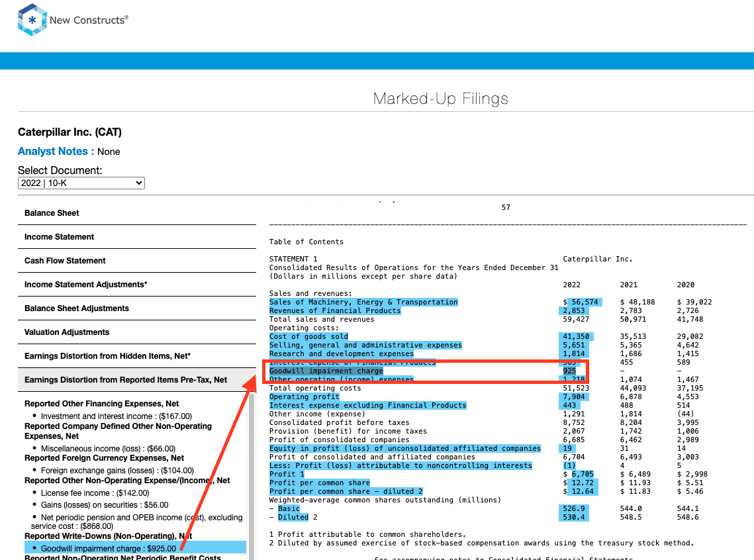Click the Marked-Up Filings page title
The width and height of the screenshot is (754, 560).
click(440, 99)
